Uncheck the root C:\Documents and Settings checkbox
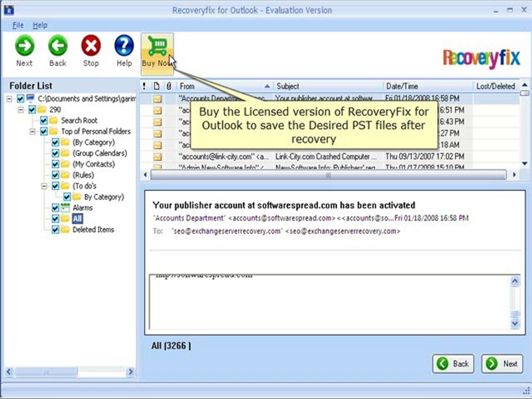This screenshot has width=532, height=399. [21, 99]
